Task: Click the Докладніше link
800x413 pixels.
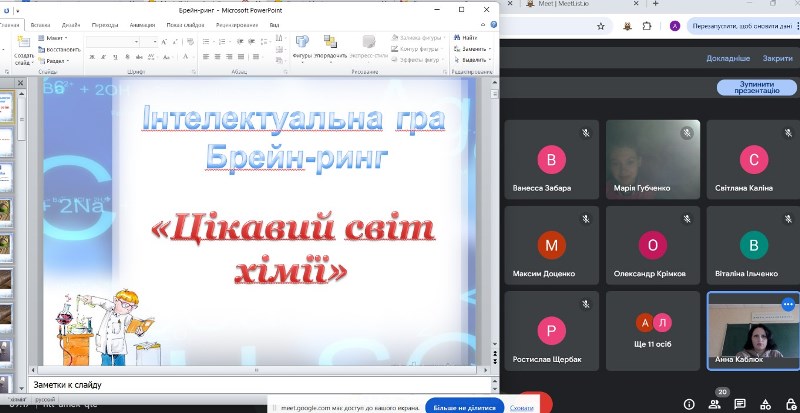Action: [727, 58]
